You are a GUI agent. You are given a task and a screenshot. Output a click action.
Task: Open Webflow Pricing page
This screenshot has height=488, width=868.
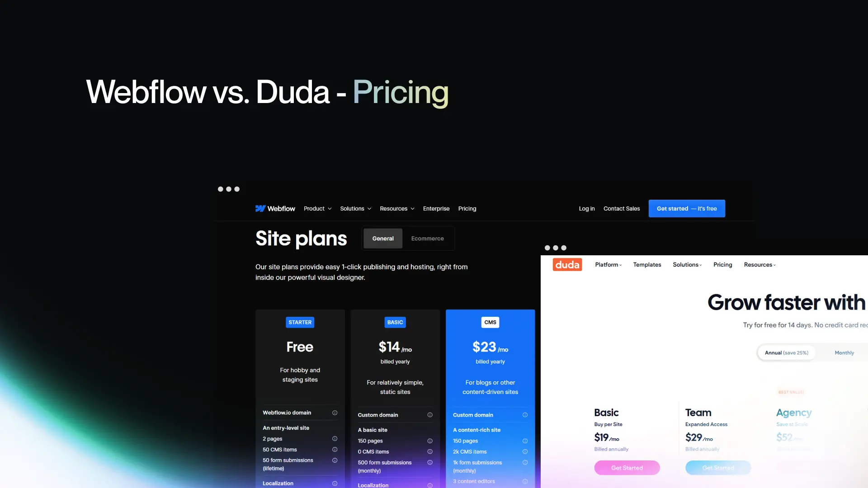(467, 208)
